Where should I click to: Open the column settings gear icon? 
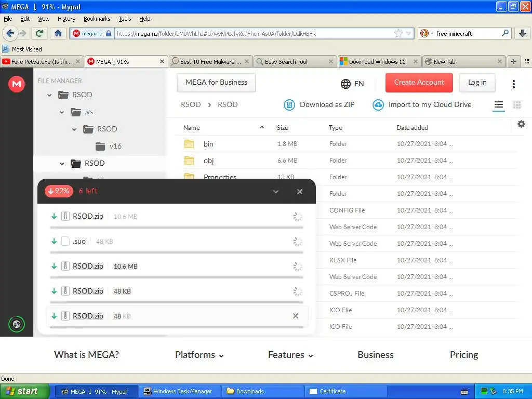(x=521, y=124)
